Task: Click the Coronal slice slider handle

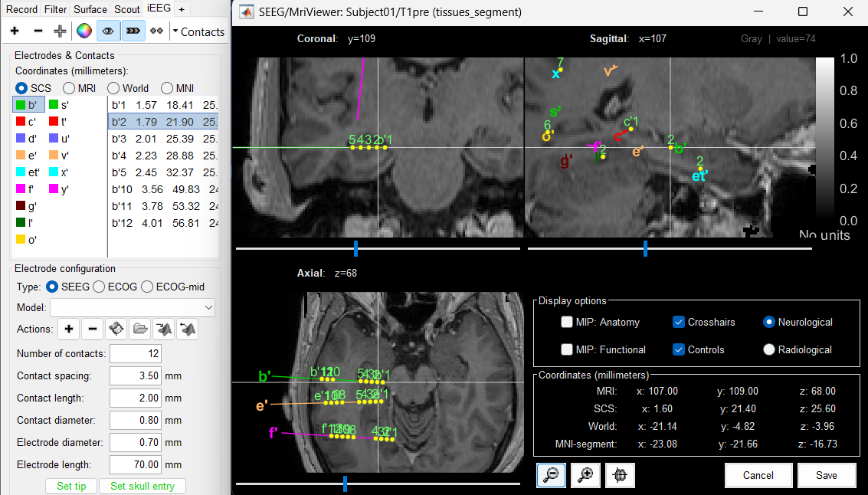Action: coord(355,248)
